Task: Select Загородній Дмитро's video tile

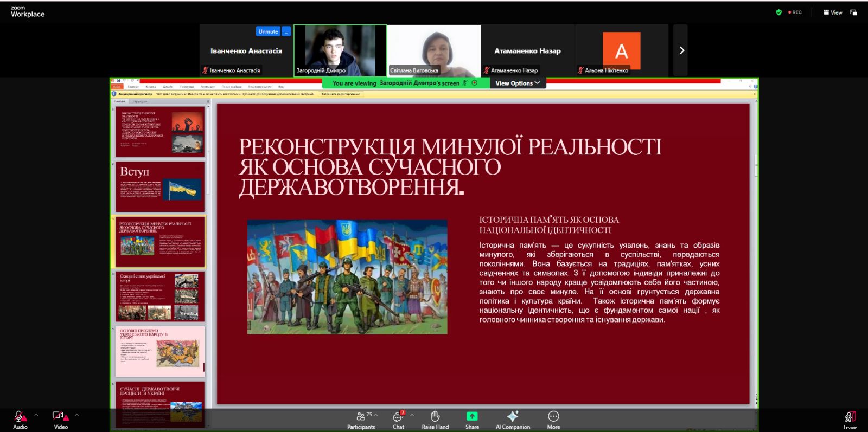Action: pos(340,50)
